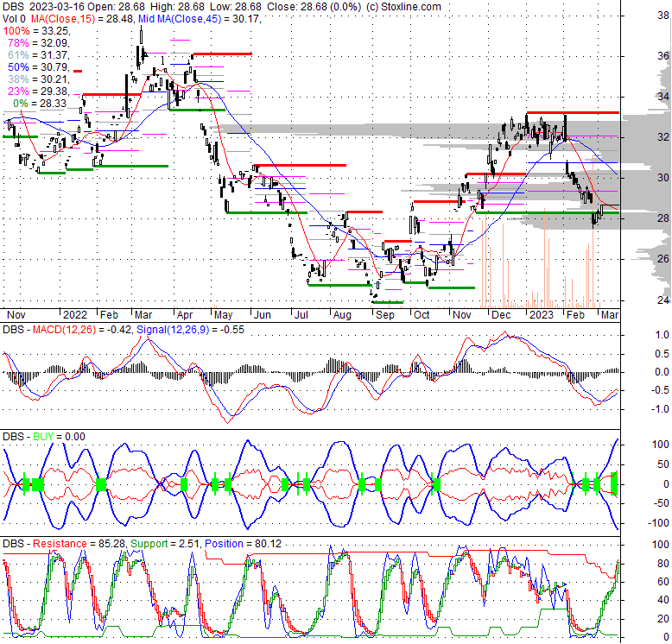Click the 'Low: 28.68' value
This screenshot has width=672, height=644.
coord(235,7)
